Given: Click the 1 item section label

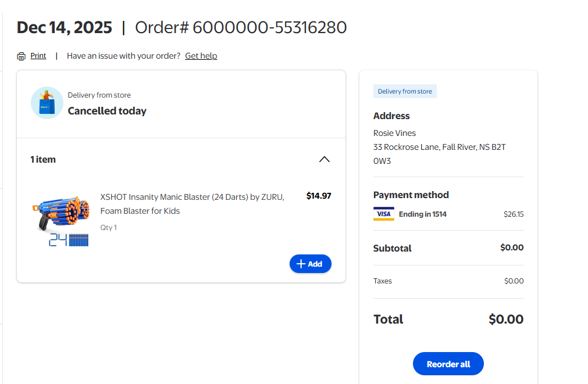Looking at the screenshot, I should 43,159.
